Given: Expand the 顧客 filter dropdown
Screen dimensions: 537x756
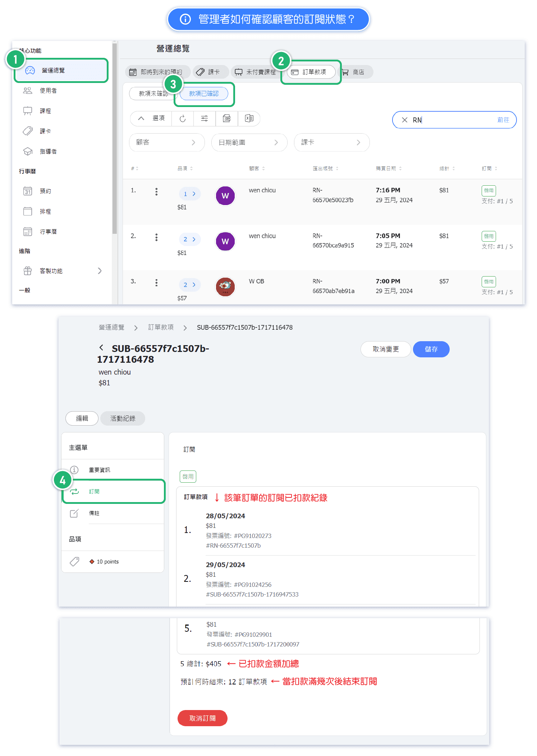Looking at the screenshot, I should [x=166, y=143].
